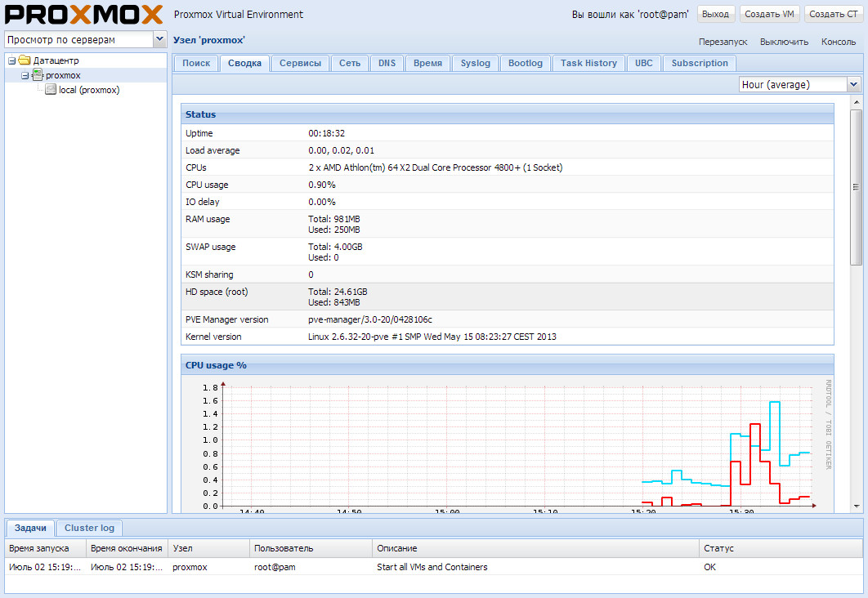Open the Время tab
868x598 pixels.
[x=428, y=63]
